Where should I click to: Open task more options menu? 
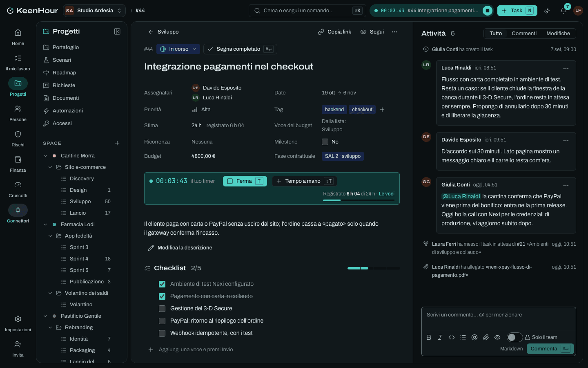tap(394, 32)
